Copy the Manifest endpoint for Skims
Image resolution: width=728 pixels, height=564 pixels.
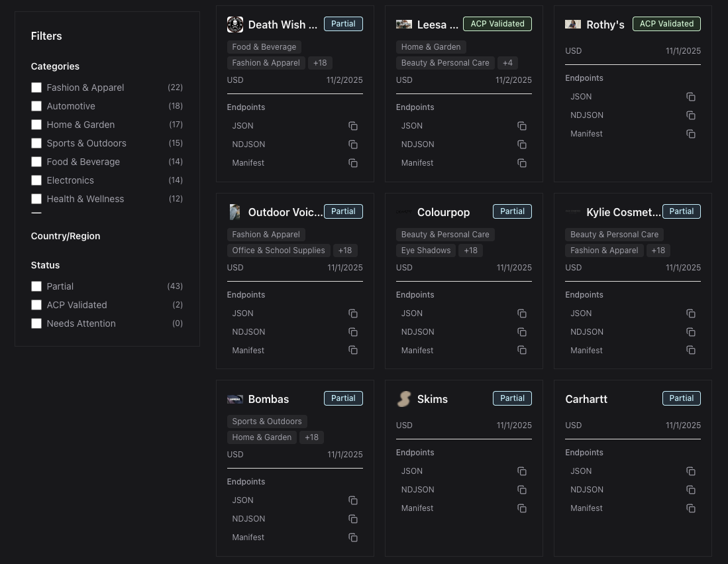(522, 508)
